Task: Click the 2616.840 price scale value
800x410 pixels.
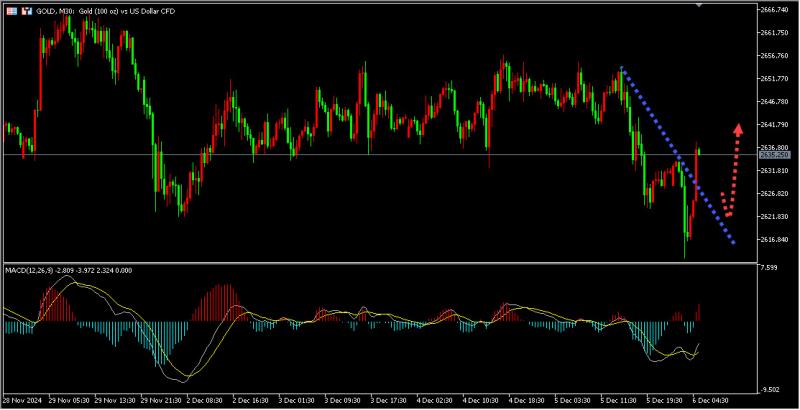Action: click(774, 240)
